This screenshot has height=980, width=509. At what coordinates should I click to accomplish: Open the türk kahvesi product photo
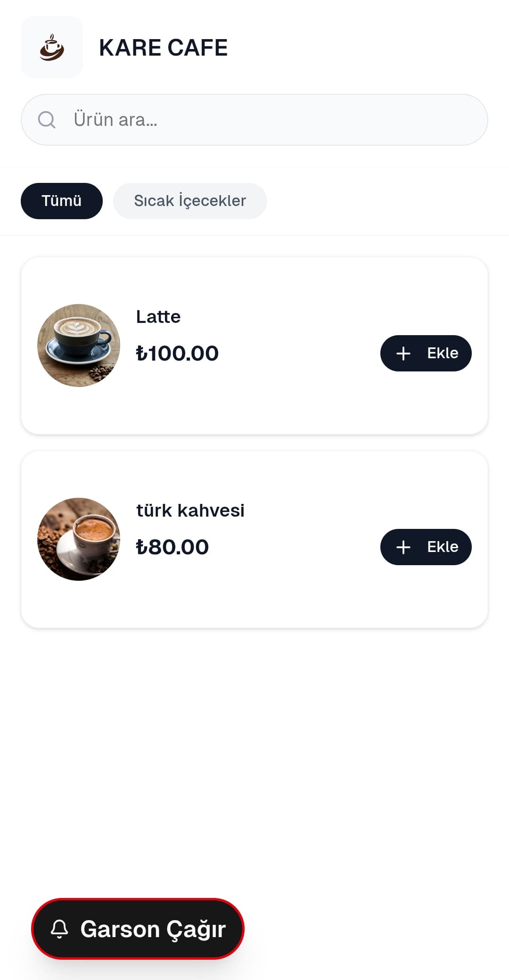click(x=79, y=539)
